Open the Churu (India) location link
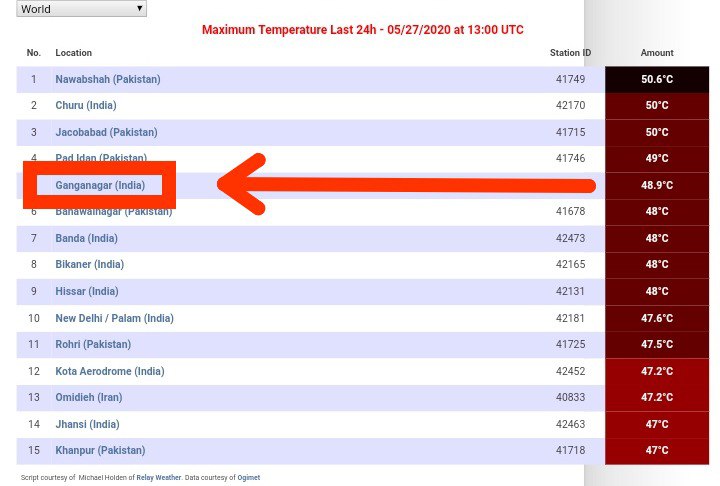720x486 pixels. coord(86,105)
